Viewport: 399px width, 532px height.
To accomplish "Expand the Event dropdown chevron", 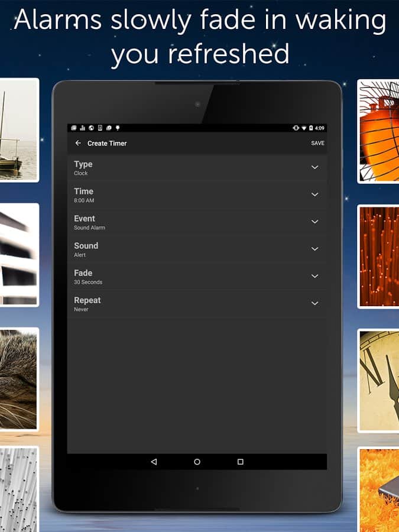I will (314, 222).
